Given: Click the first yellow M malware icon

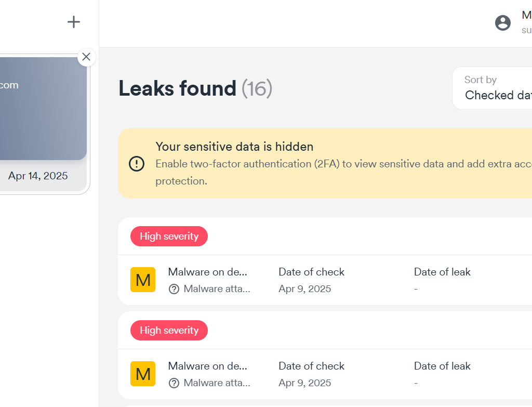Looking at the screenshot, I should click(x=143, y=280).
